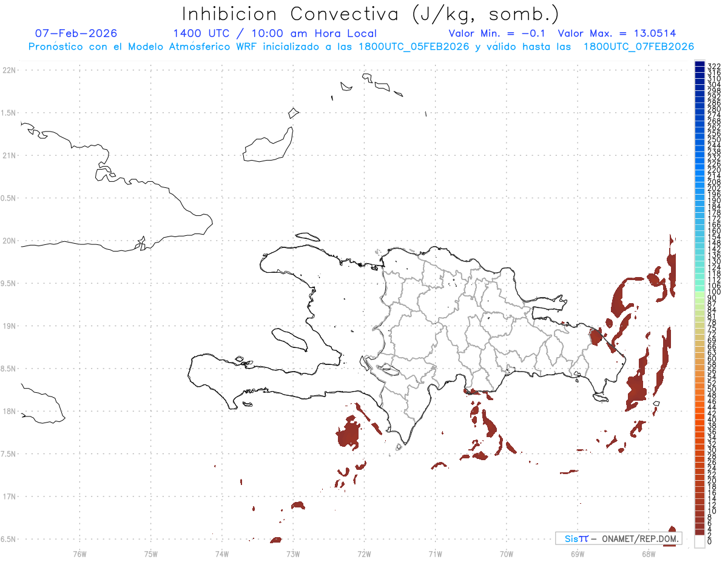Click the 'Valor Min. = -0.1' reading
This screenshot has width=728, height=562.
[x=497, y=33]
